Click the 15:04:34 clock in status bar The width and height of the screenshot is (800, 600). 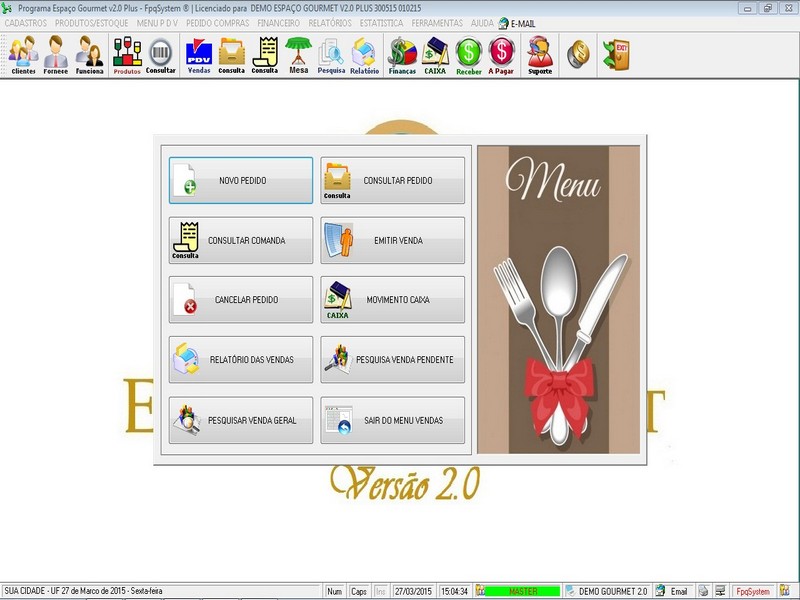[x=454, y=591]
